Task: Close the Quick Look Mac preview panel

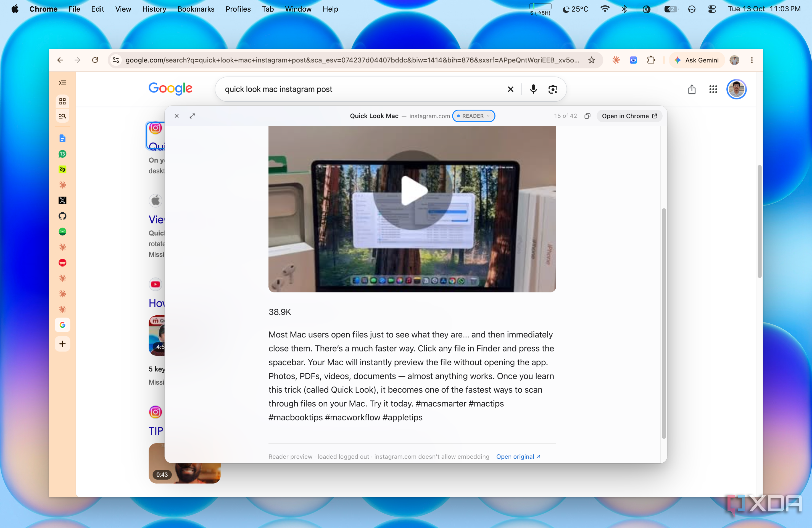Action: click(x=177, y=116)
